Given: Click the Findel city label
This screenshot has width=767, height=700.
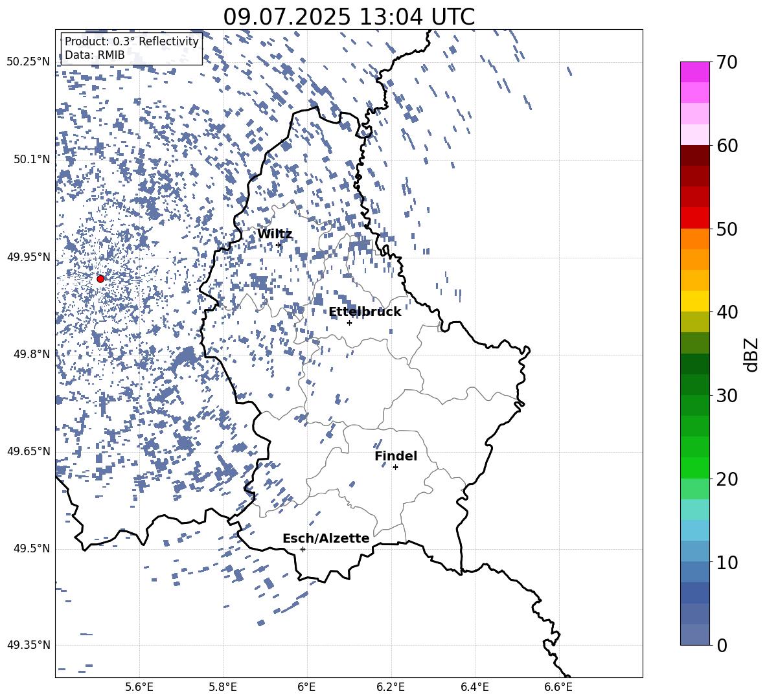Looking at the screenshot, I should (396, 456).
